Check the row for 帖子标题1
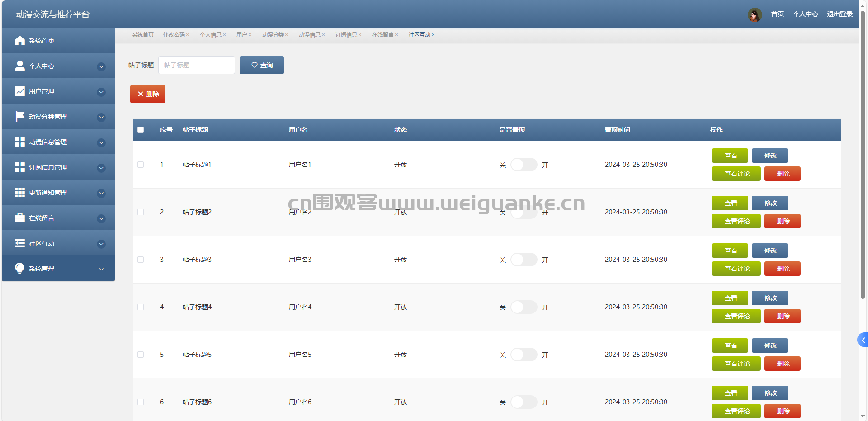868x421 pixels. click(141, 165)
